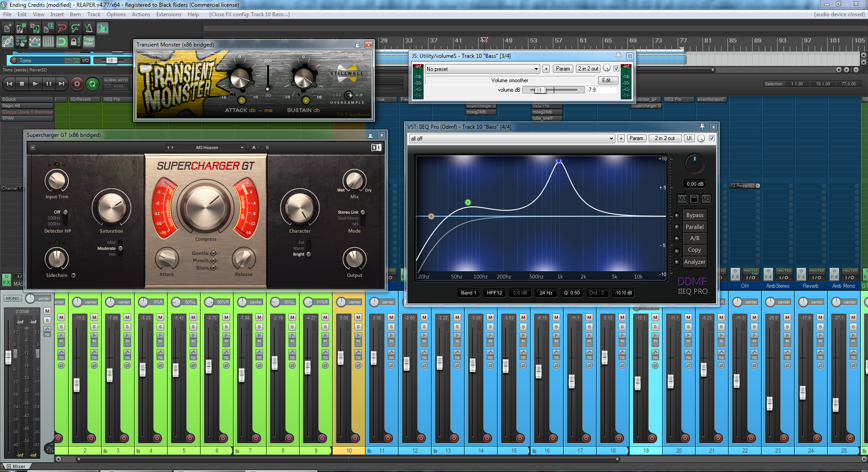Viewport: 868px width, 472px height.
Task: Open the File menu
Action: (7, 14)
